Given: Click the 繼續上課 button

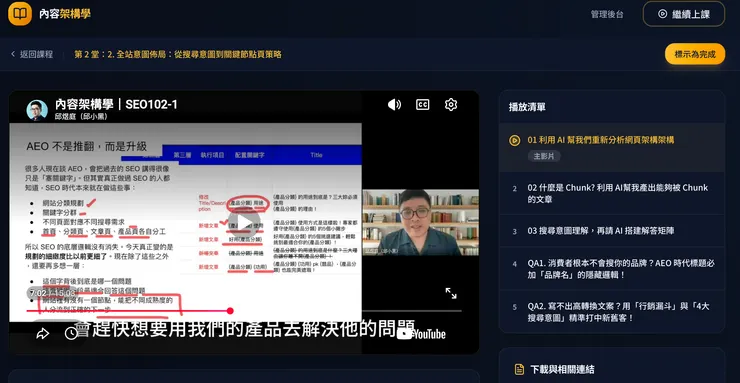Looking at the screenshot, I should [x=684, y=14].
